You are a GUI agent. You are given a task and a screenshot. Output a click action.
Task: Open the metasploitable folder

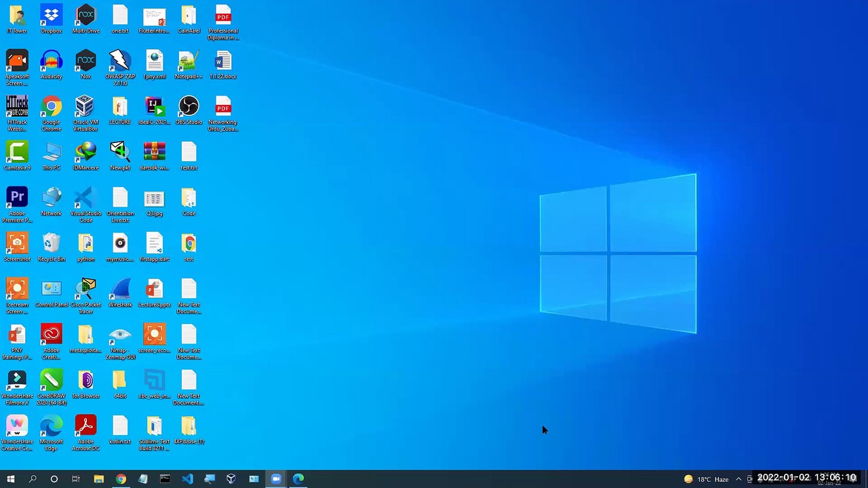85,338
